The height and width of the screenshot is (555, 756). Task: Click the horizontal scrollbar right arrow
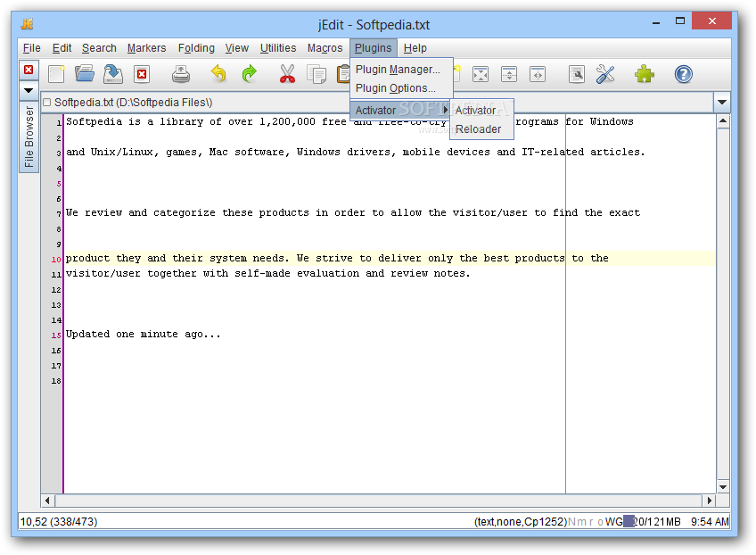coord(709,501)
